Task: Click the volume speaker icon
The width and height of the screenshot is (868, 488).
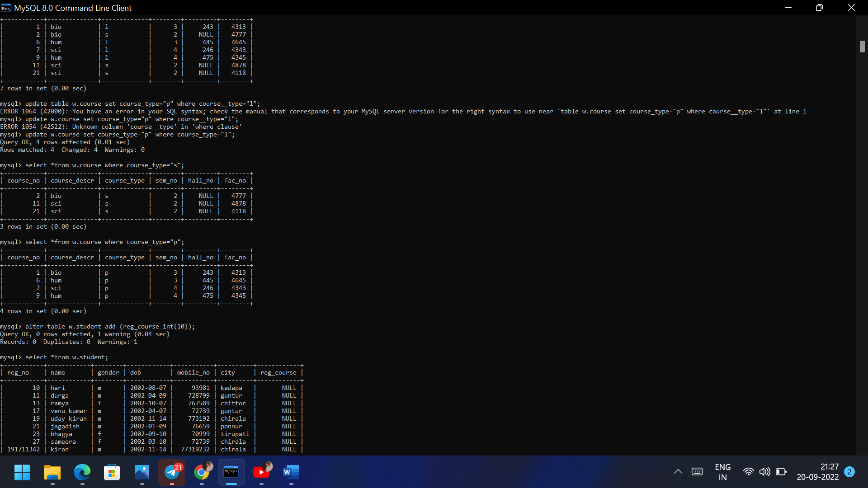Action: (764, 472)
